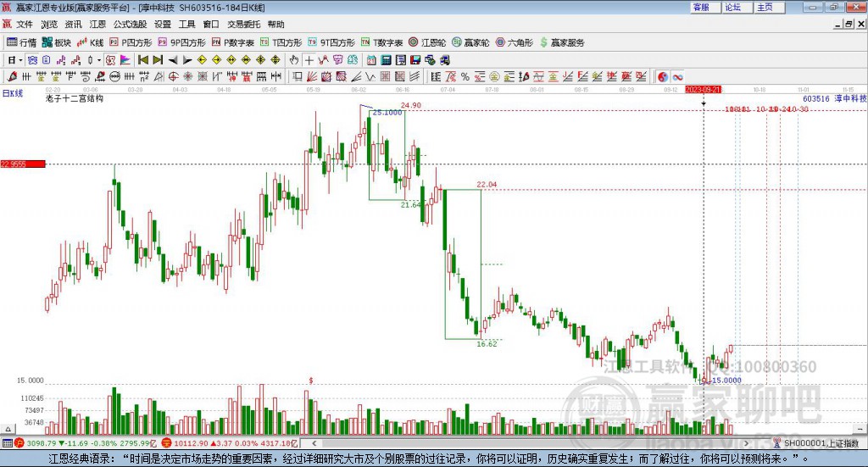
Task: Open the 板块 sectors view
Action: 57,42
